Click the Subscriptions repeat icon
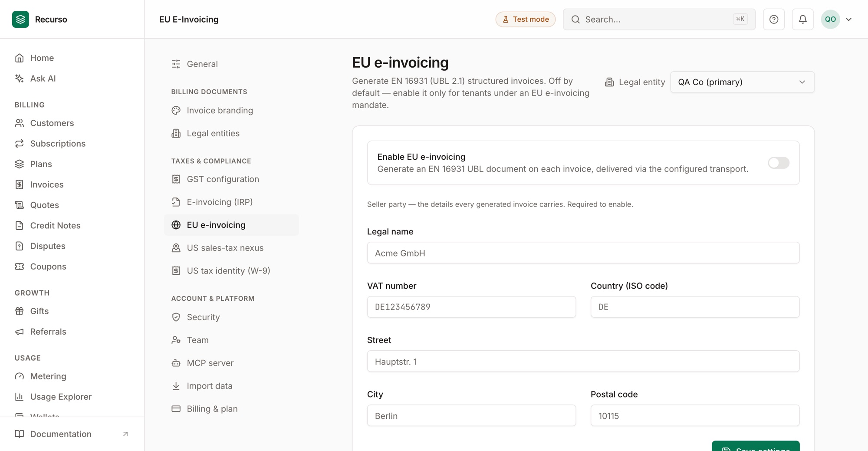Image resolution: width=868 pixels, height=451 pixels. [19, 144]
